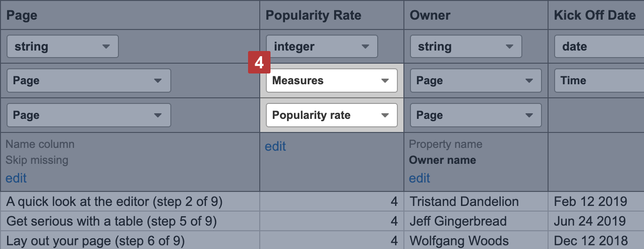The width and height of the screenshot is (644, 249).
Task: Click edit link under Owner name
Action: tap(419, 178)
